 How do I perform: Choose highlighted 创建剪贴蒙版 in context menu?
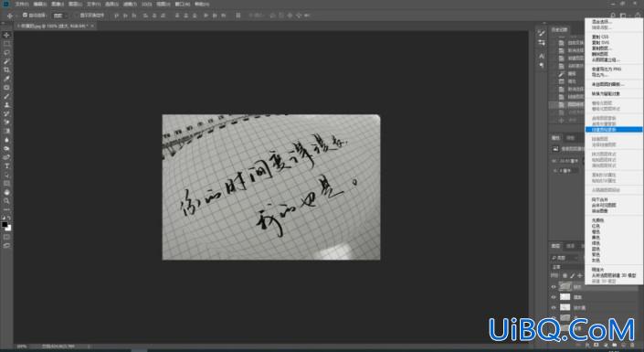pos(614,130)
